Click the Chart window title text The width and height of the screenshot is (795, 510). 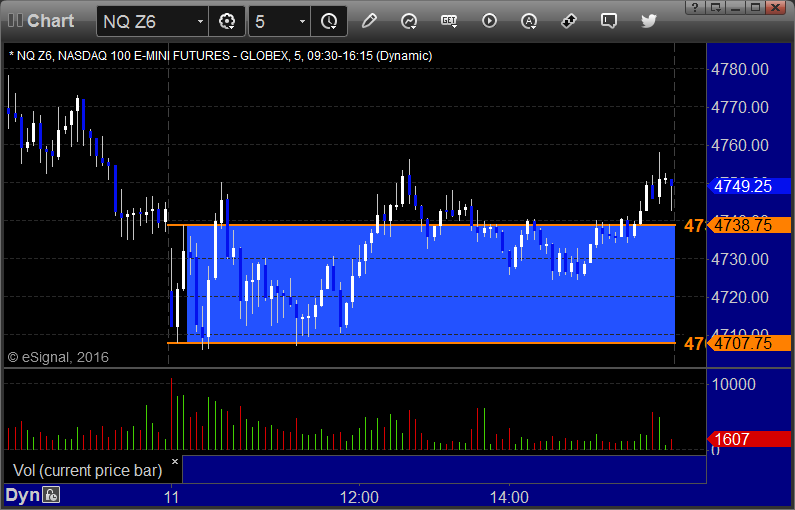coord(51,21)
